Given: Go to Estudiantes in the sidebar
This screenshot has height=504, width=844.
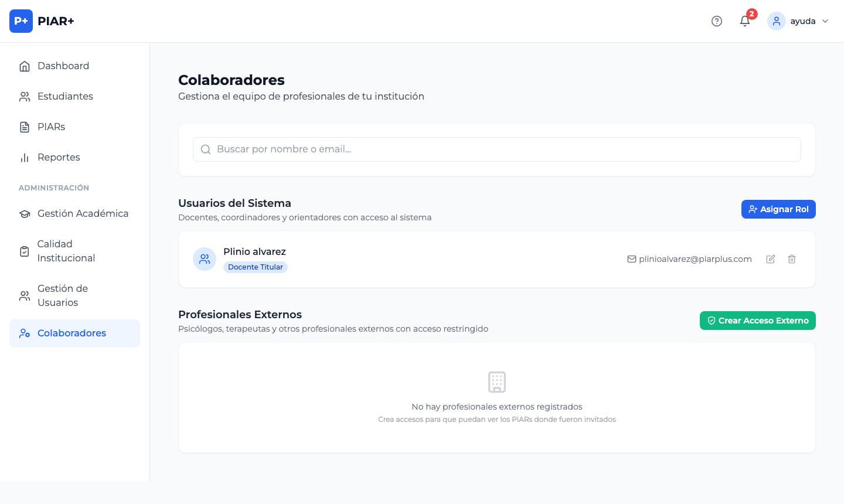Looking at the screenshot, I should [x=65, y=96].
